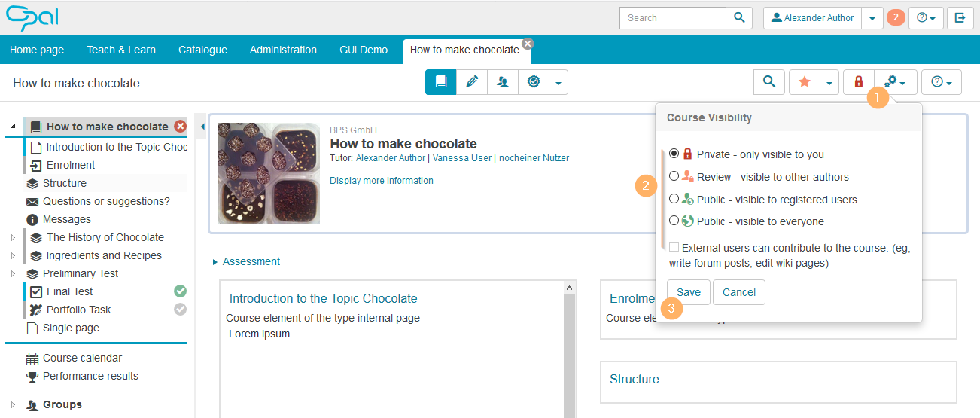Open the Teach & Learn tab
Image resolution: width=980 pixels, height=418 pixels.
click(x=121, y=50)
